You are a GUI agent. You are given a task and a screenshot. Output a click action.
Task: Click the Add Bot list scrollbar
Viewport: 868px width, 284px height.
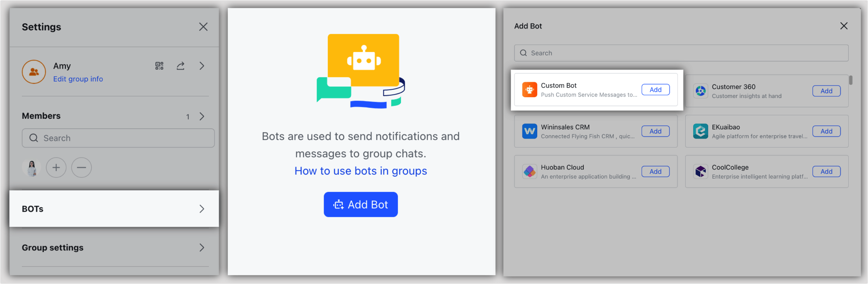[x=850, y=80]
